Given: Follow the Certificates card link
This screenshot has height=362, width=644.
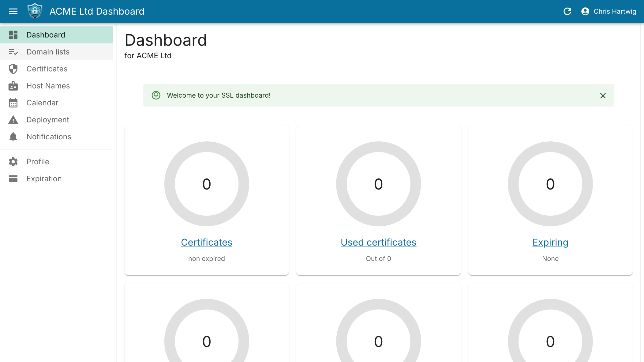Looking at the screenshot, I should click(x=207, y=242).
